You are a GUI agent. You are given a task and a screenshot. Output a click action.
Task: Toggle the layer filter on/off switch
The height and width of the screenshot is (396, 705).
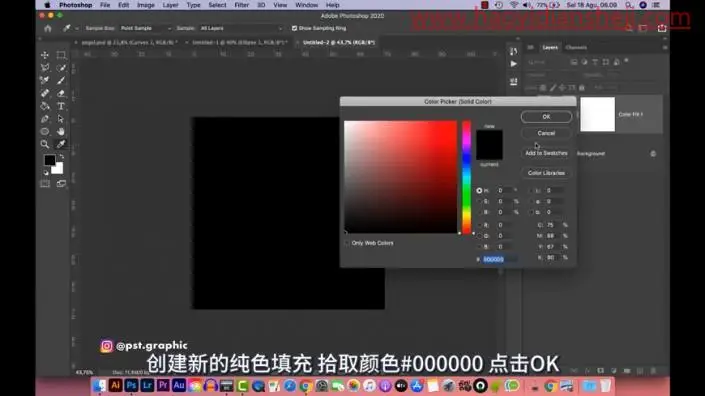pos(626,61)
